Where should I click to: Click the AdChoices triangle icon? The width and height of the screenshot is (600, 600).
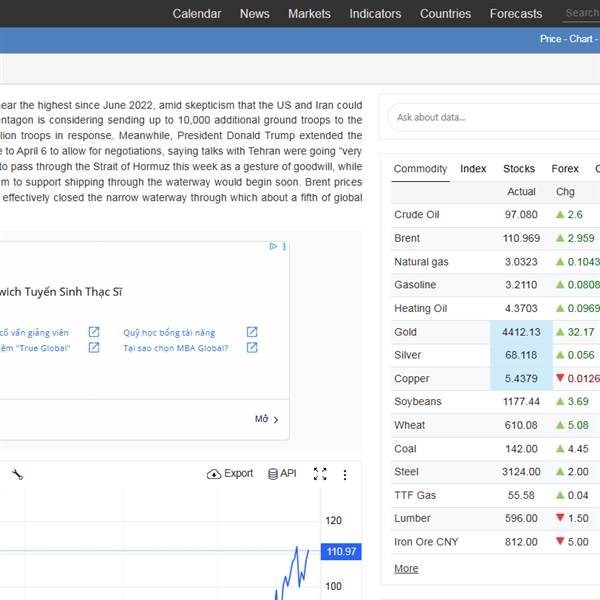(273, 246)
